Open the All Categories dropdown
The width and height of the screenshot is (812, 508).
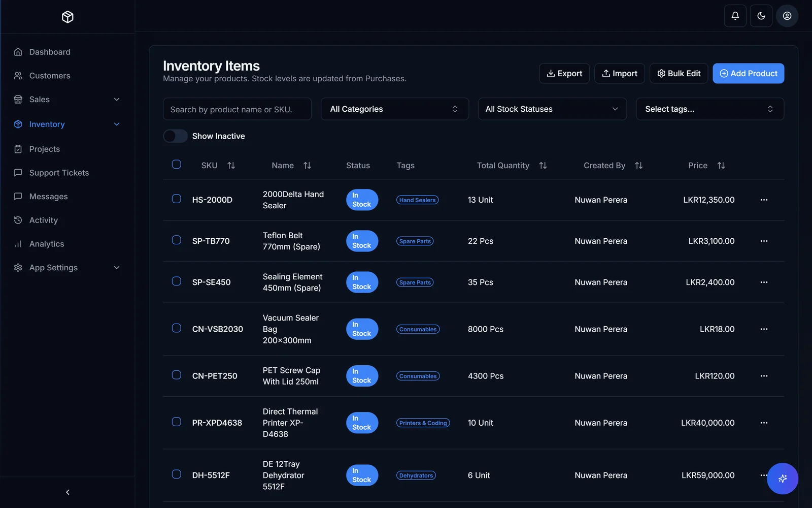point(394,109)
